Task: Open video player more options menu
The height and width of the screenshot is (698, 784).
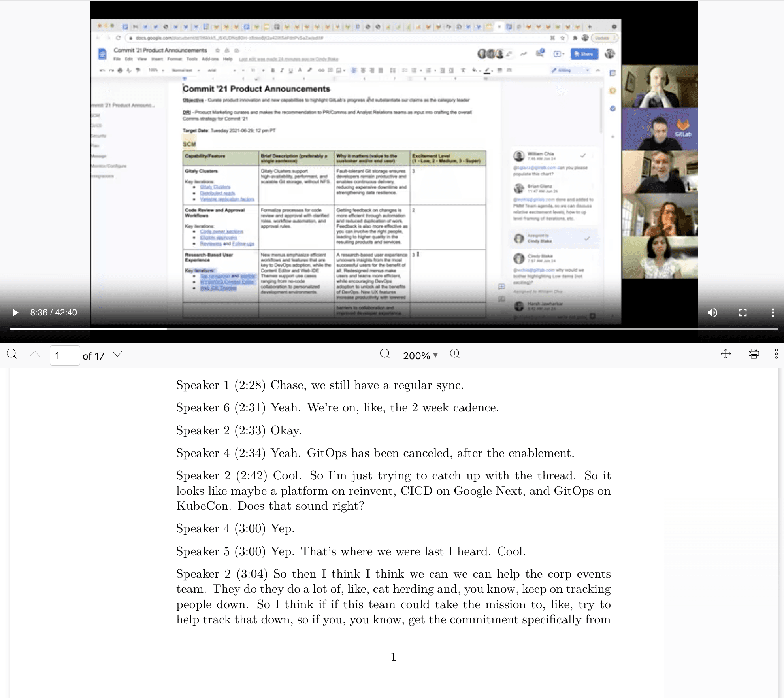Action: pos(773,313)
